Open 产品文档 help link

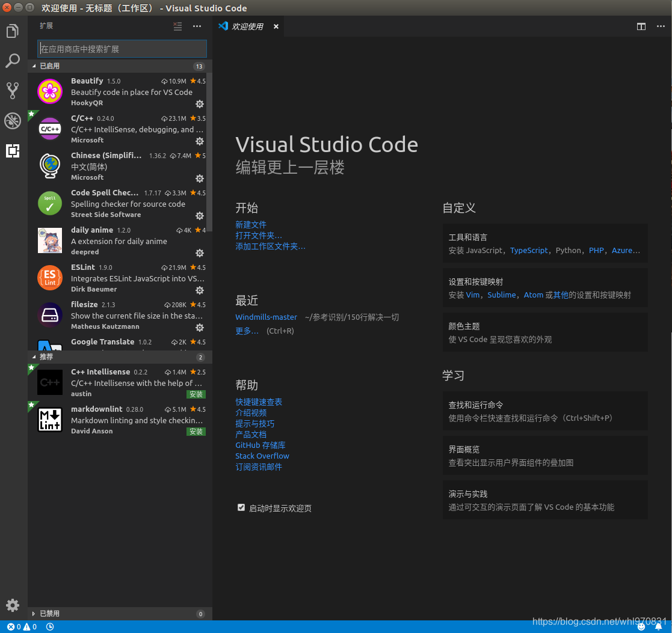251,434
